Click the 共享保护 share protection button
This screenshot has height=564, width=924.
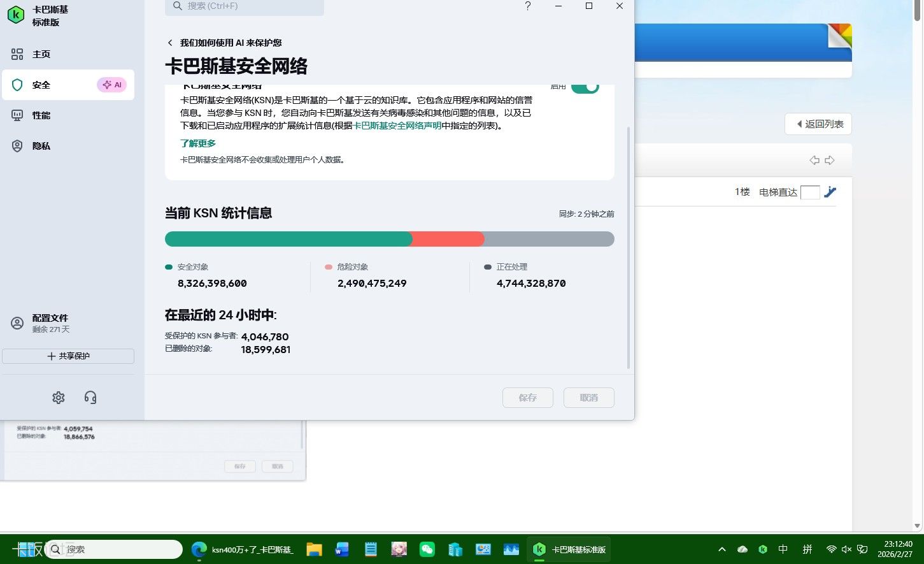pos(68,356)
